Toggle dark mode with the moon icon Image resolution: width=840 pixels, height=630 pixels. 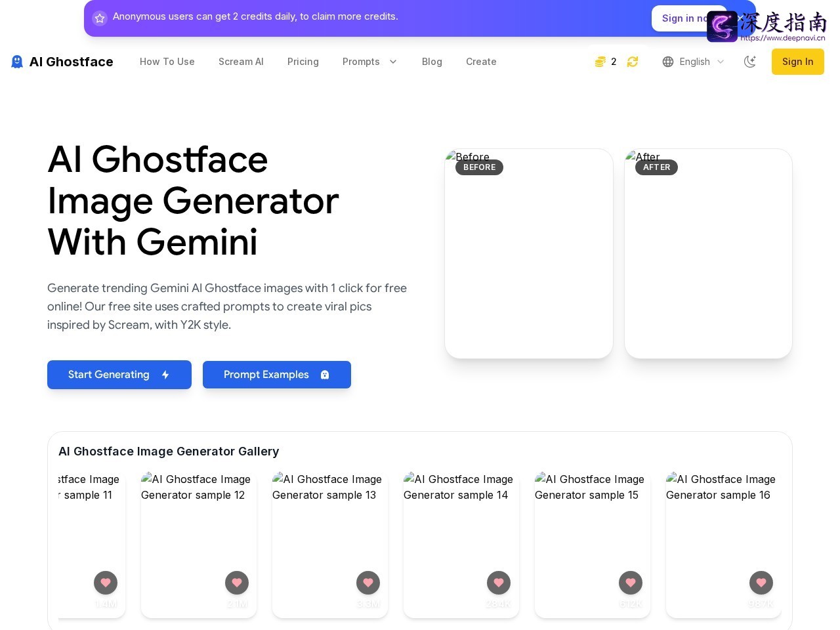[750, 62]
